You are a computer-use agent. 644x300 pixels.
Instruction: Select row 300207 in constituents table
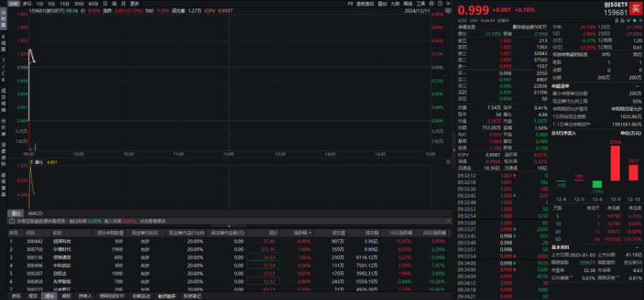[x=229, y=273]
